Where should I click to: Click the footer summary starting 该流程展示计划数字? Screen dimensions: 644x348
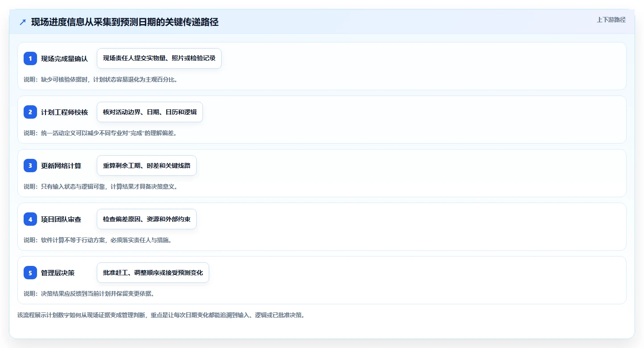161,315
